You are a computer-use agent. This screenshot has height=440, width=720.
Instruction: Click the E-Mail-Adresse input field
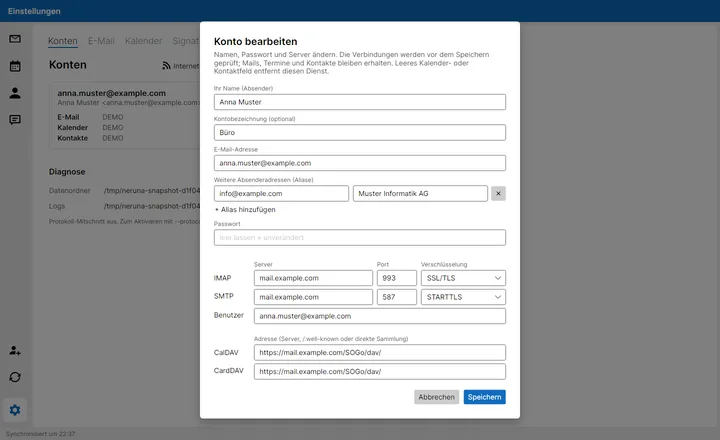coord(360,163)
